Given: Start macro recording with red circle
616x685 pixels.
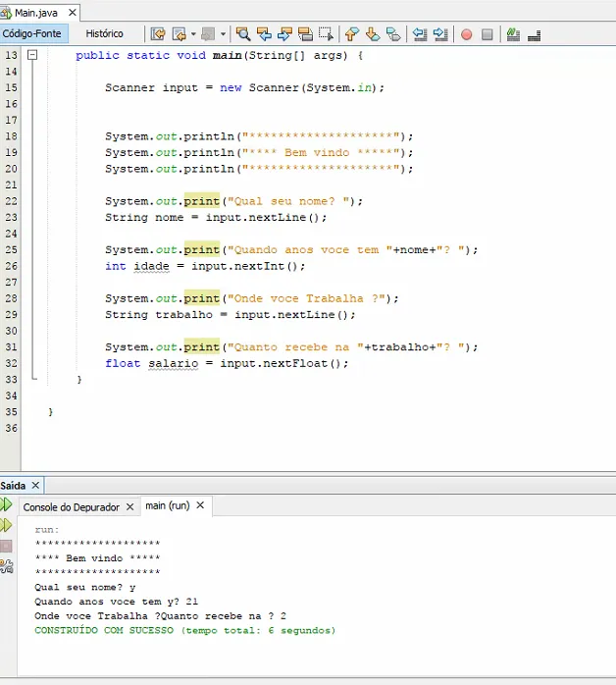Looking at the screenshot, I should click(466, 34).
